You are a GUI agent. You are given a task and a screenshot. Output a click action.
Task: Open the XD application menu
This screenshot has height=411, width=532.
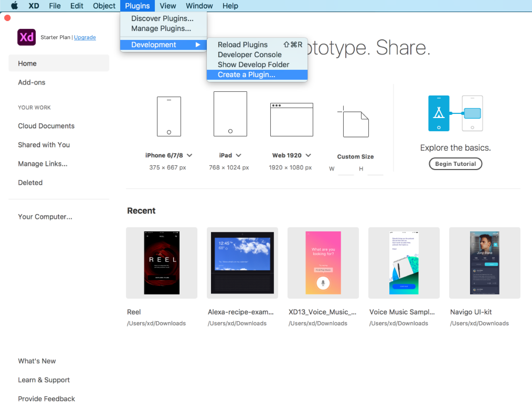[x=34, y=6]
